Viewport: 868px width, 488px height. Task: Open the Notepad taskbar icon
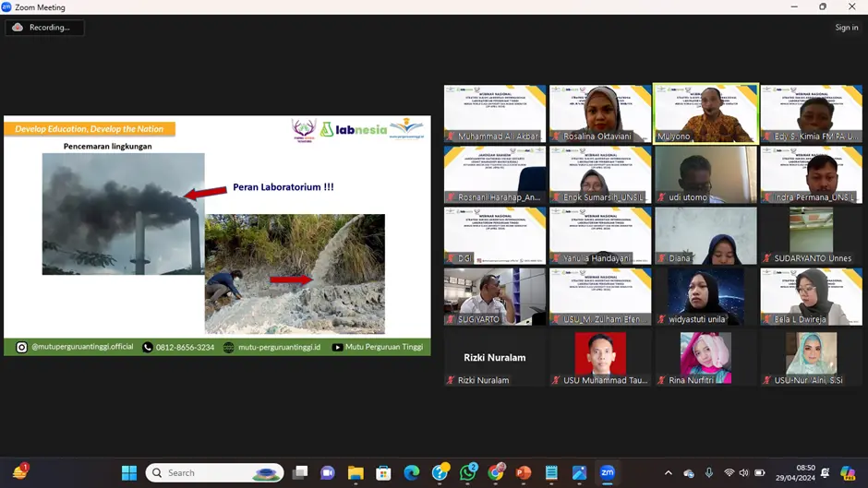(551, 472)
